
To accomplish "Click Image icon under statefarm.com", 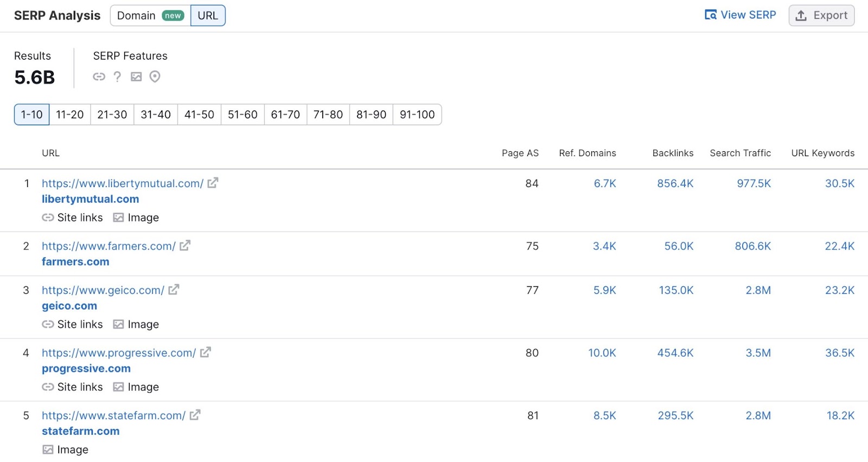I will pyautogui.click(x=48, y=450).
